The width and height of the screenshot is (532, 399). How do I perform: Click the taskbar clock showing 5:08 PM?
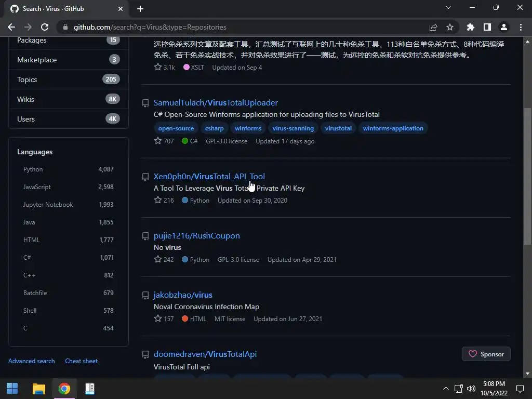[x=494, y=389]
